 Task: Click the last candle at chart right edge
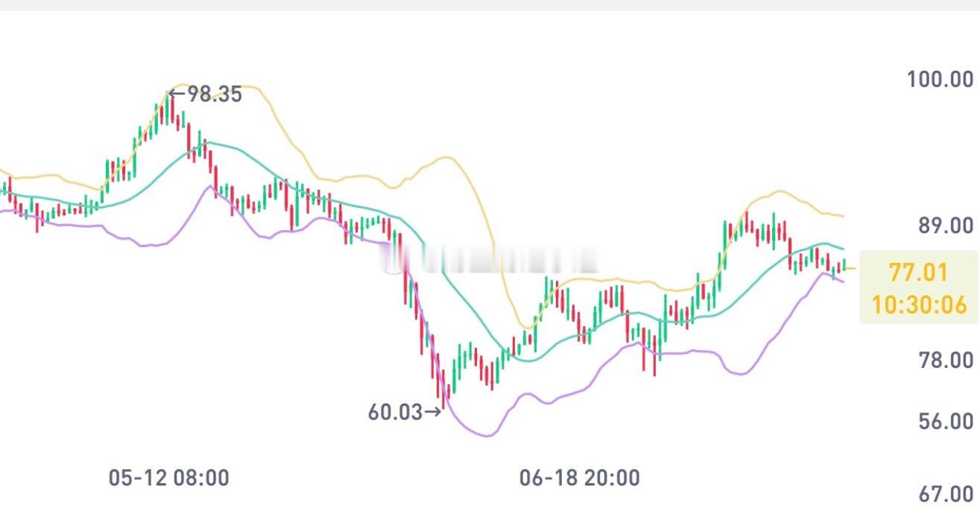click(844, 264)
